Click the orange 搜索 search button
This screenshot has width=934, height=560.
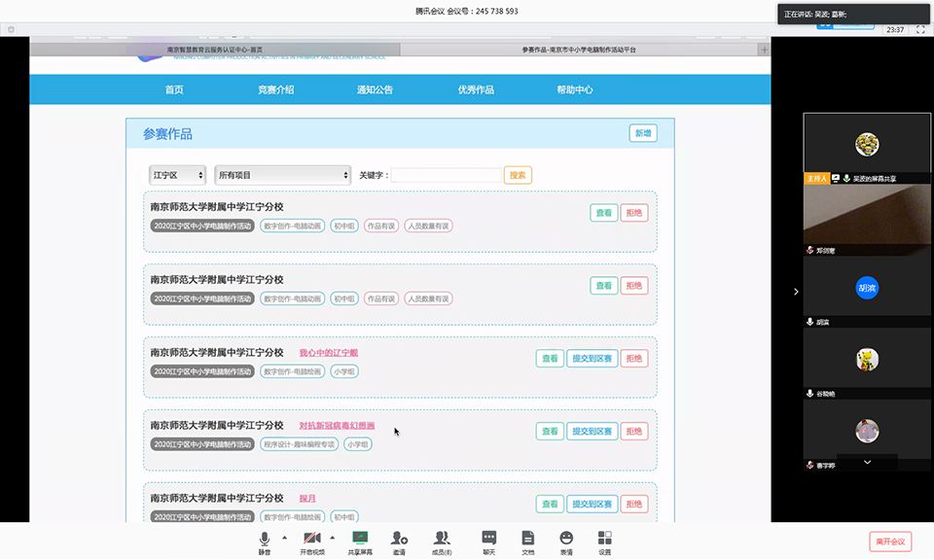(x=518, y=175)
